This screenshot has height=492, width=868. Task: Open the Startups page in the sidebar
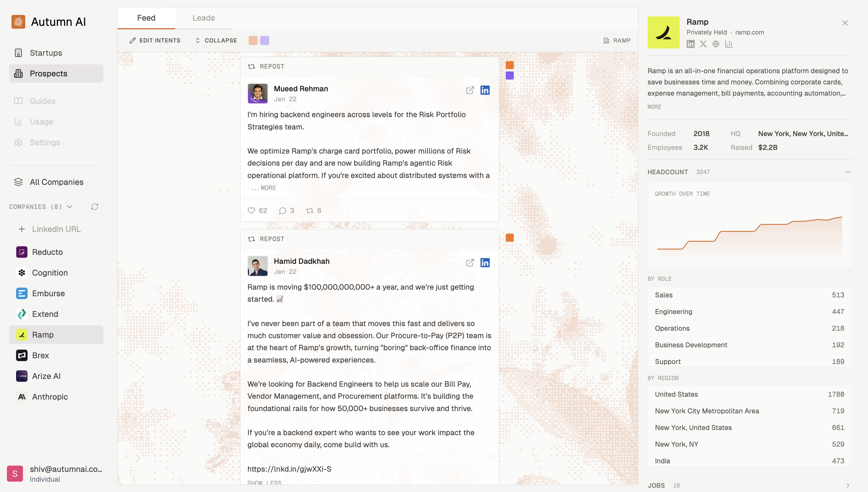pyautogui.click(x=46, y=53)
